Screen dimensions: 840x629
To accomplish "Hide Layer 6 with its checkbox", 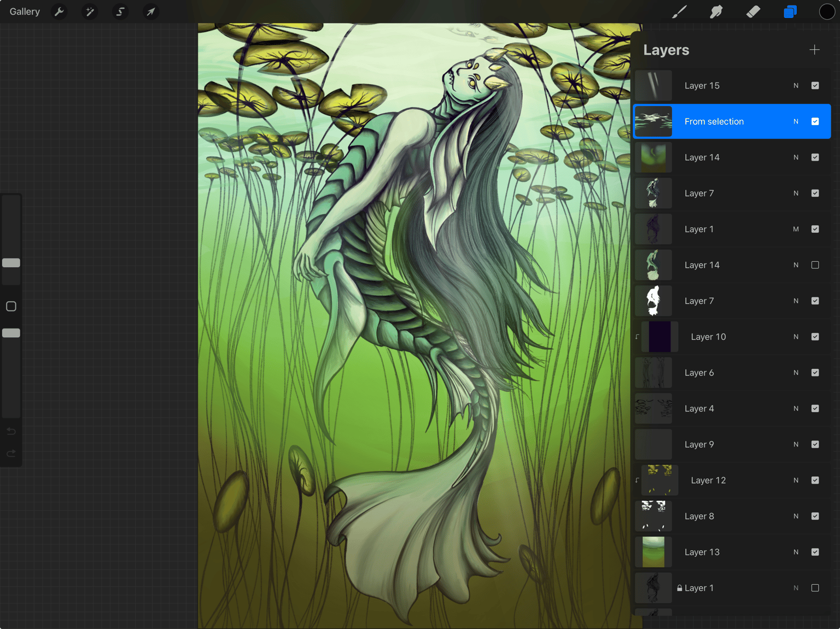I will 815,373.
